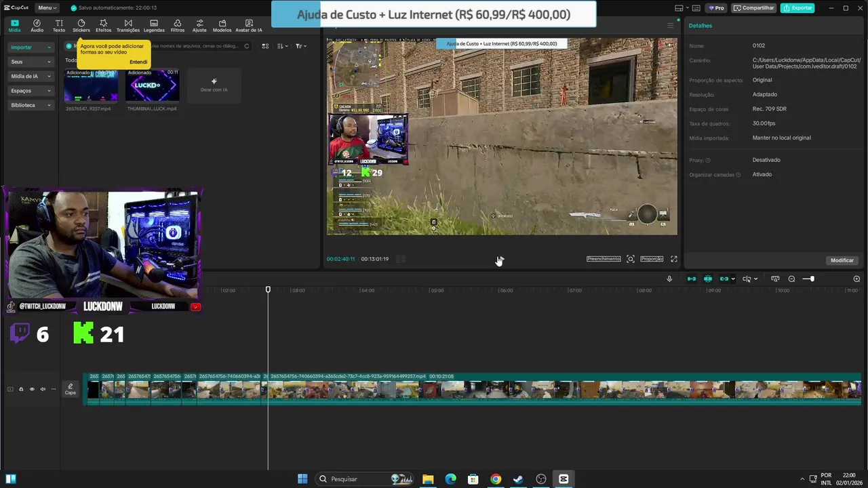Open File Explorer from taskbar
The image size is (868, 488).
[428, 479]
